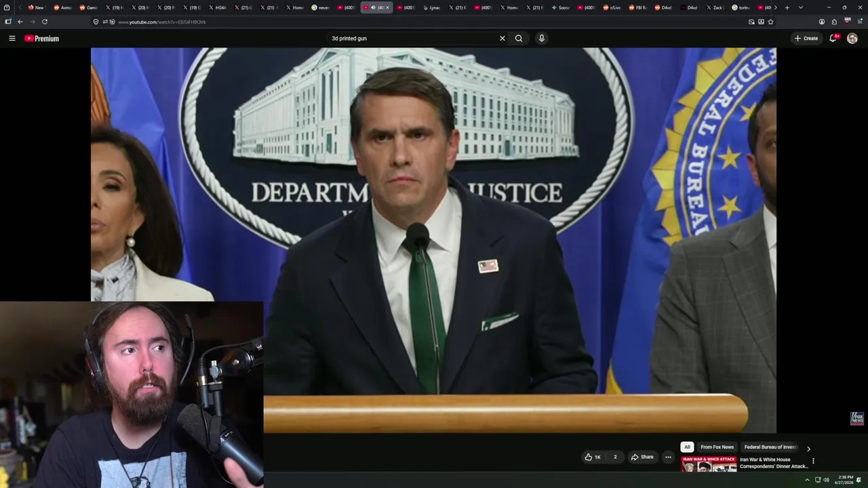Open the YouTube guide hamburger menu
This screenshot has height=488, width=868.
tap(12, 39)
